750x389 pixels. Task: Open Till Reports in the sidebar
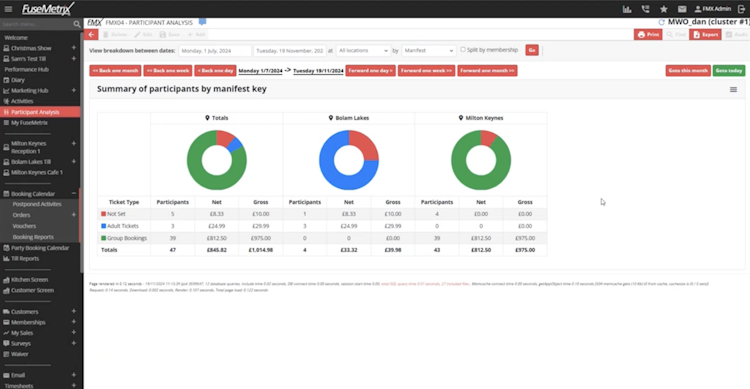25,258
